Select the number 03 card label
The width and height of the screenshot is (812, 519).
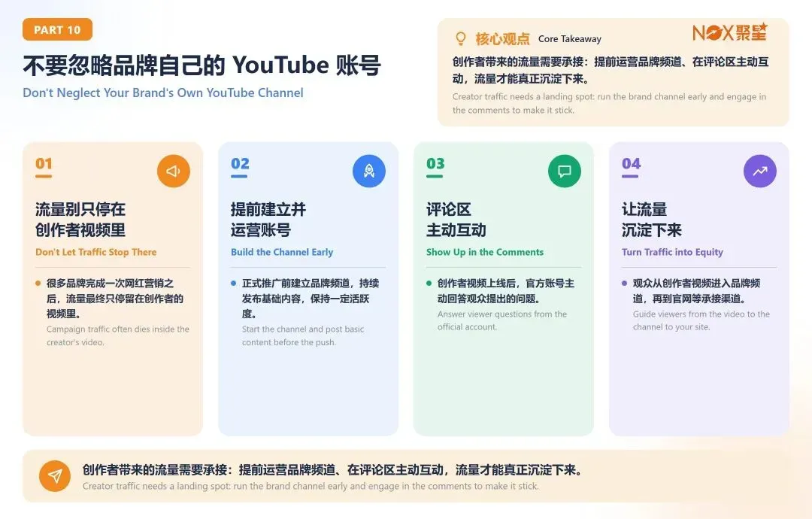click(435, 164)
